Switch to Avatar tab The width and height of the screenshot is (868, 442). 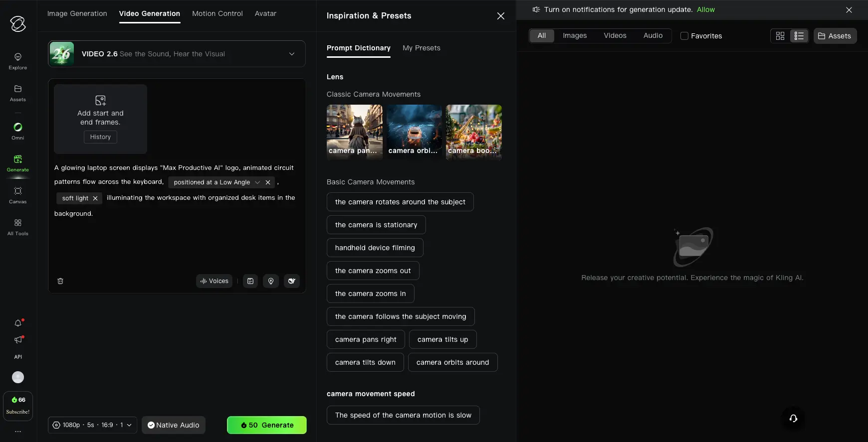(x=265, y=13)
